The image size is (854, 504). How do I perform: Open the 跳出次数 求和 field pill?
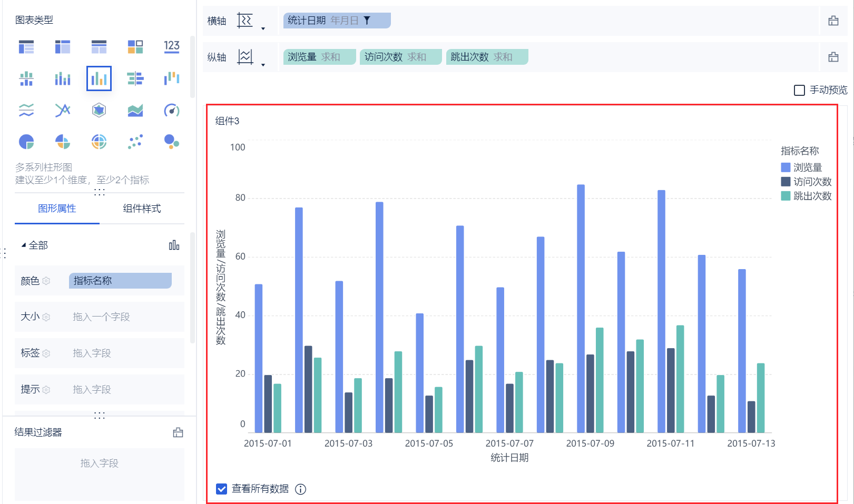(x=487, y=57)
